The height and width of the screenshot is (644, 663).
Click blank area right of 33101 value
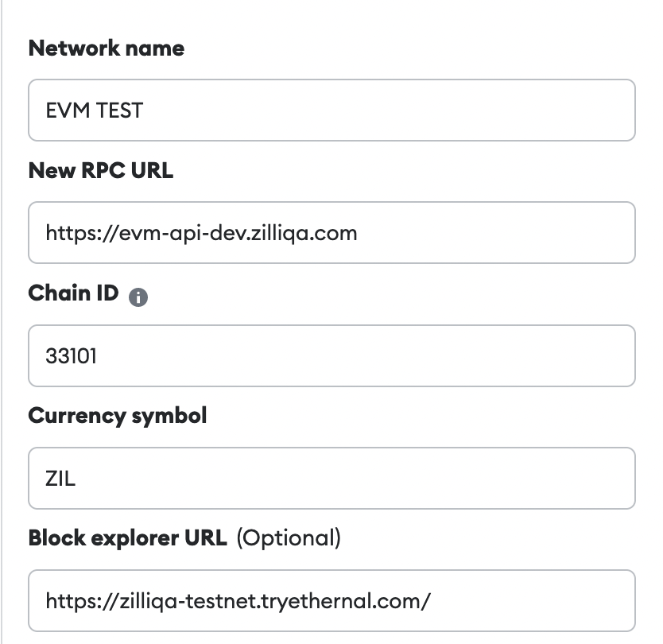358,355
